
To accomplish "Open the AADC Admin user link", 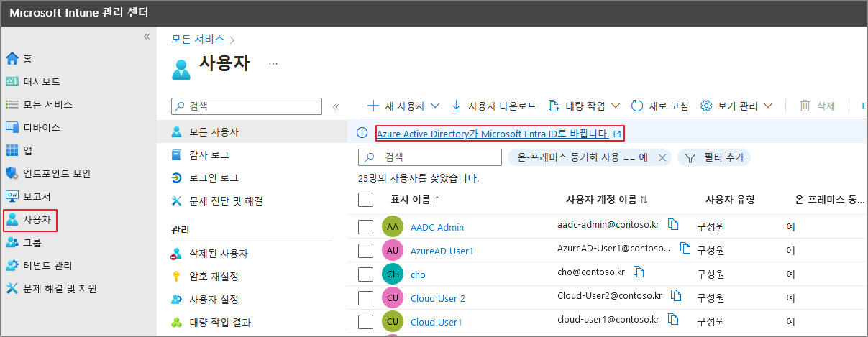I will (437, 227).
